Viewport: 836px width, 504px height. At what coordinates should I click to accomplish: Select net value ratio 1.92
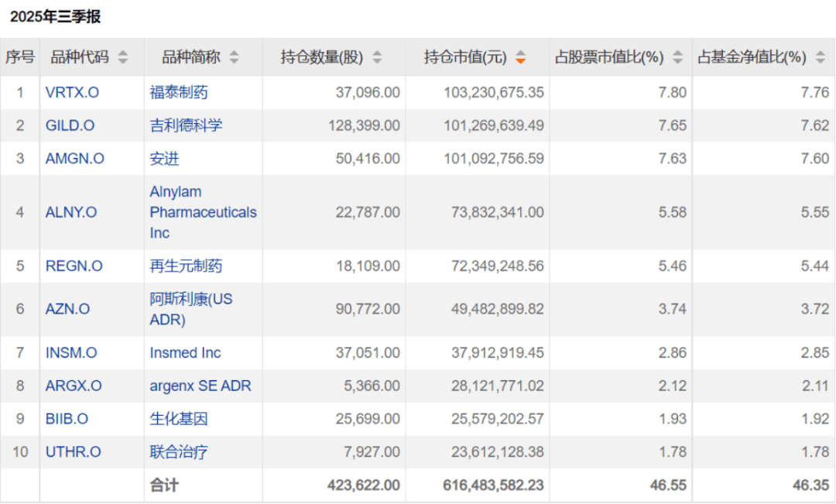816,419
